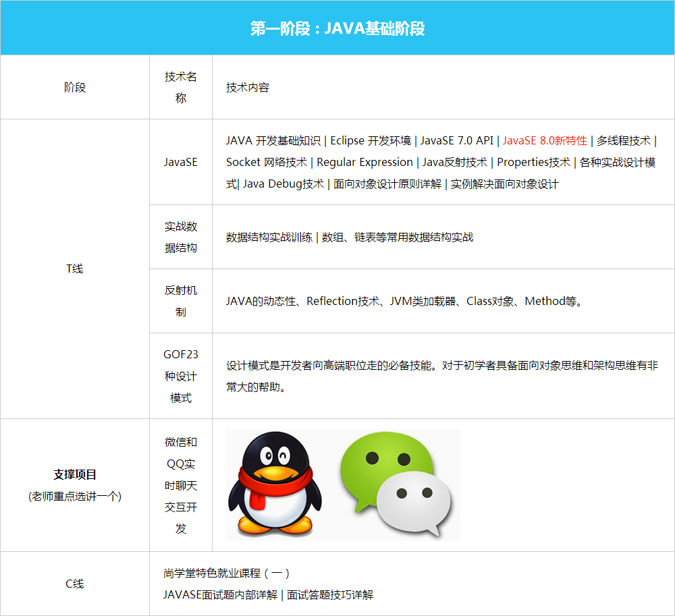The width and height of the screenshot is (675, 616).
Task: Click 'Java Debug技术' text
Action: (x=283, y=184)
